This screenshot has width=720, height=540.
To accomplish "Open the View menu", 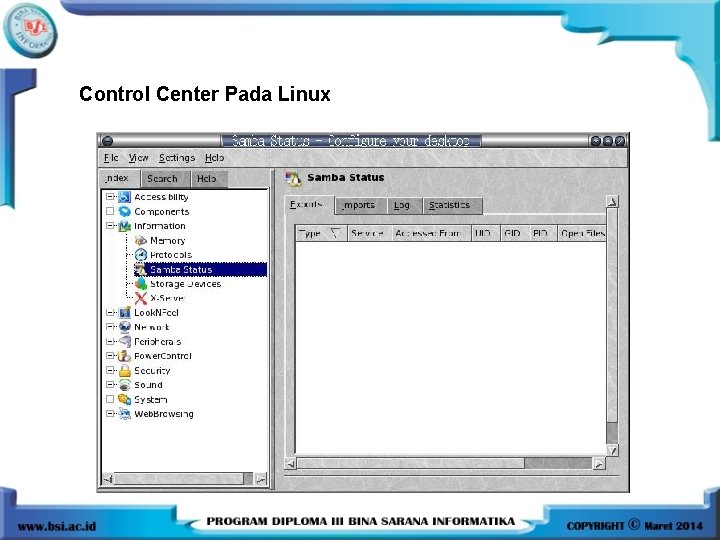I will click(x=138, y=158).
